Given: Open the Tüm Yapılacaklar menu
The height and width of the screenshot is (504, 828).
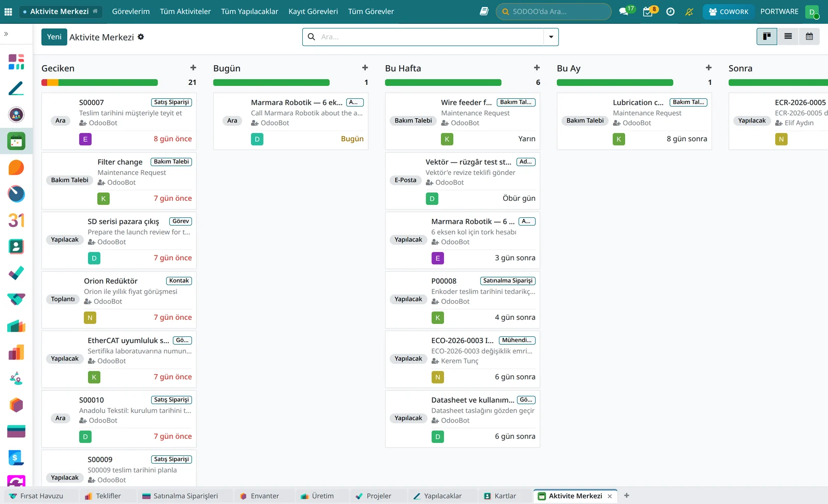Looking at the screenshot, I should (x=249, y=11).
